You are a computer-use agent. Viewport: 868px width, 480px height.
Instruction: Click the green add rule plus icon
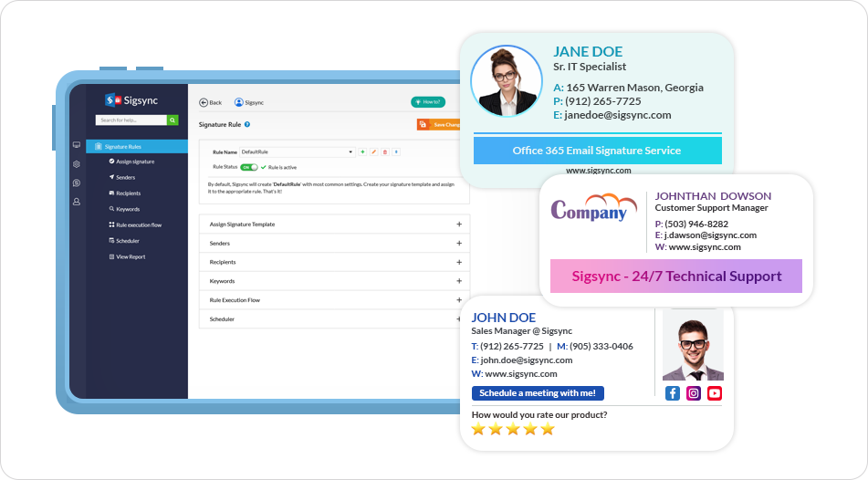click(362, 151)
